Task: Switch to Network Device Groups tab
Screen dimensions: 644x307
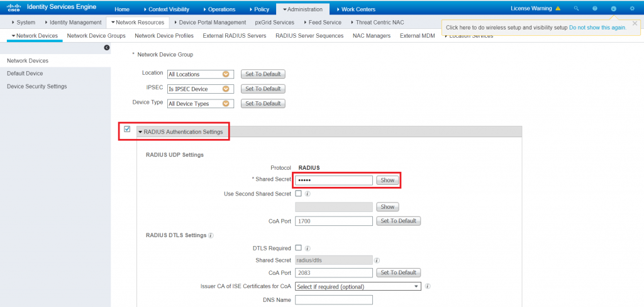Action: [x=96, y=36]
